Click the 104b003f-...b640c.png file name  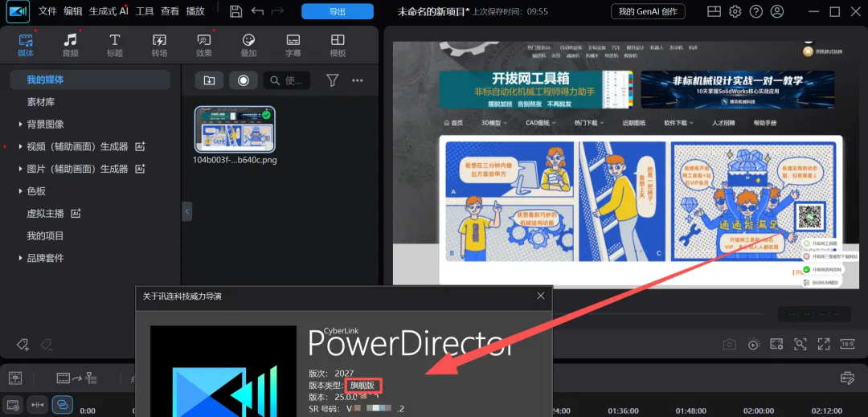point(235,161)
